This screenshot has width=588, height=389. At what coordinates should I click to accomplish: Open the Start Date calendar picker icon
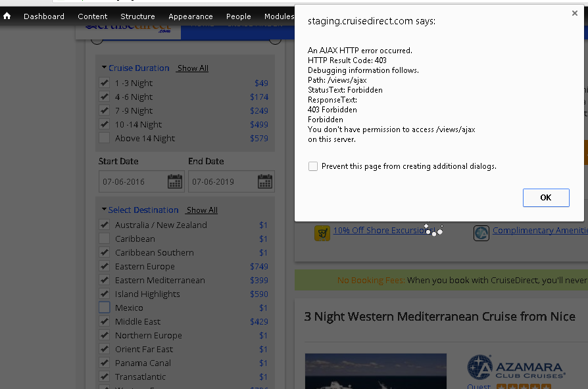(175, 181)
